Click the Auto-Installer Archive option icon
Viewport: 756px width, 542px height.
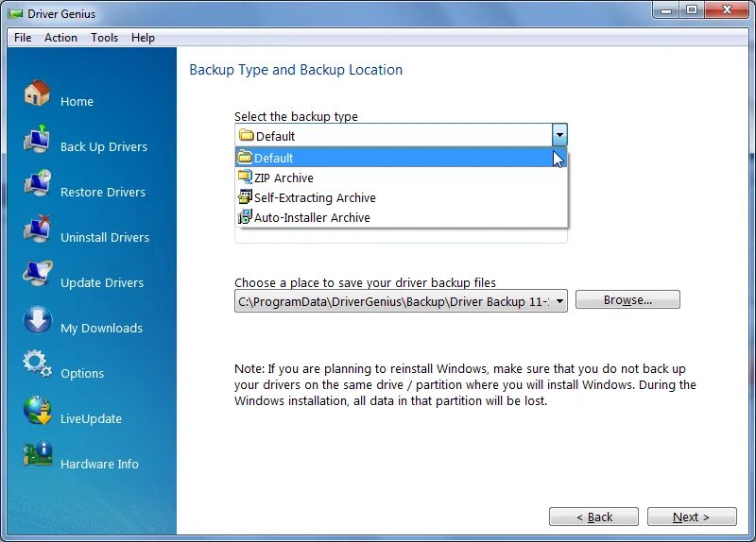245,217
